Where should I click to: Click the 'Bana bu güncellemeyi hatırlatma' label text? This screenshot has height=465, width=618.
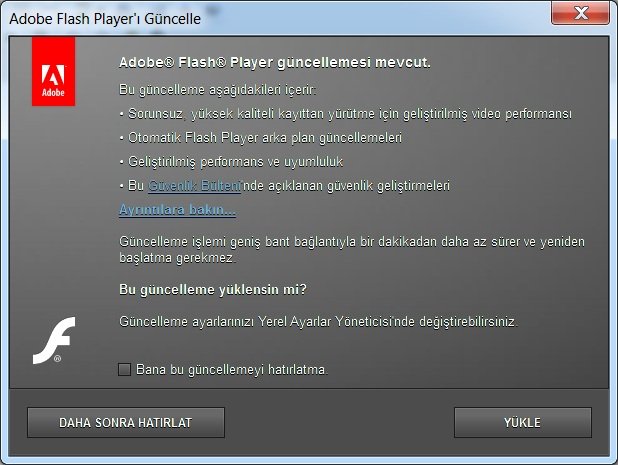tap(232, 370)
